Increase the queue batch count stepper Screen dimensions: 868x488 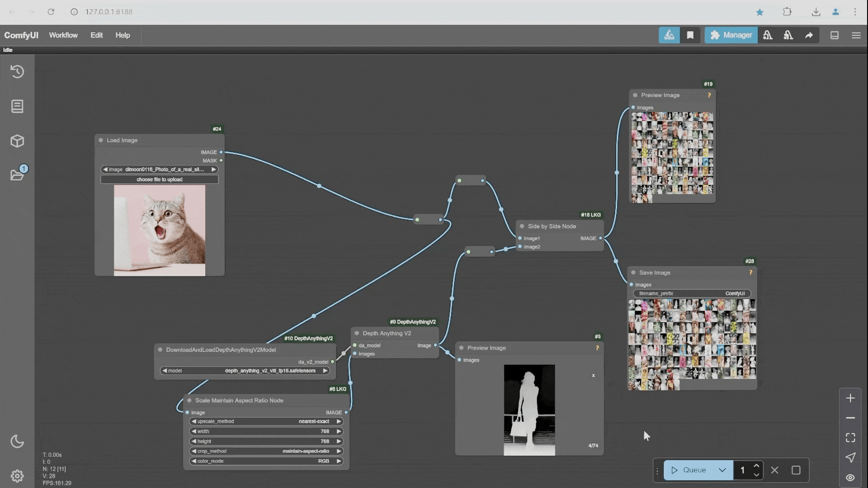point(756,466)
